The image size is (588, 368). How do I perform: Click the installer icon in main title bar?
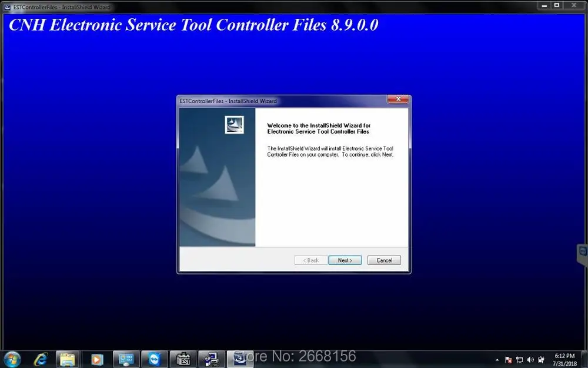click(x=7, y=6)
